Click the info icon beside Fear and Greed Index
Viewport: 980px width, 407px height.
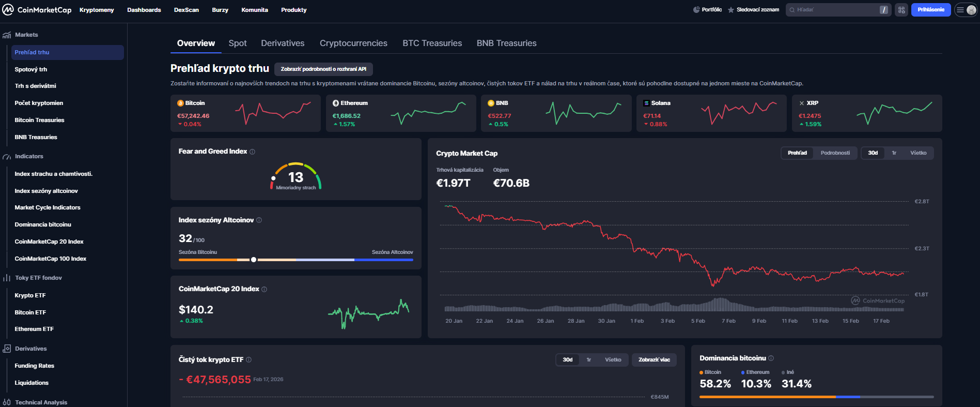(x=252, y=152)
